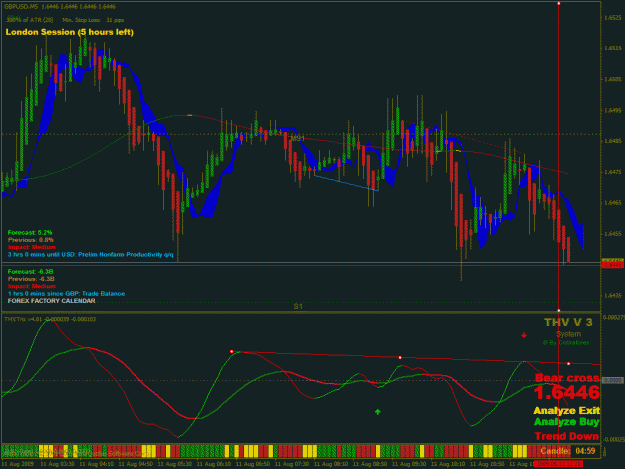Image resolution: width=625 pixels, height=469 pixels.
Task: Grab the lower handle of the vertical red line near S1
Action: point(558,310)
